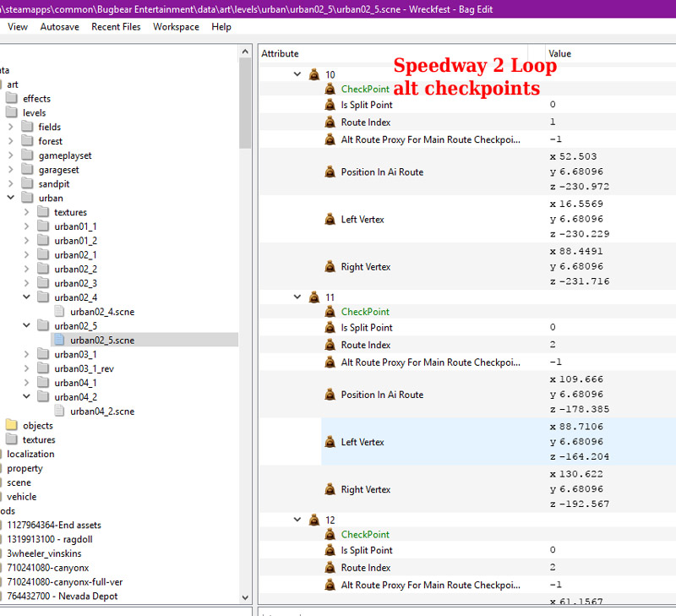Image resolution: width=676 pixels, height=616 pixels.
Task: Open the Help menu
Action: click(x=221, y=27)
